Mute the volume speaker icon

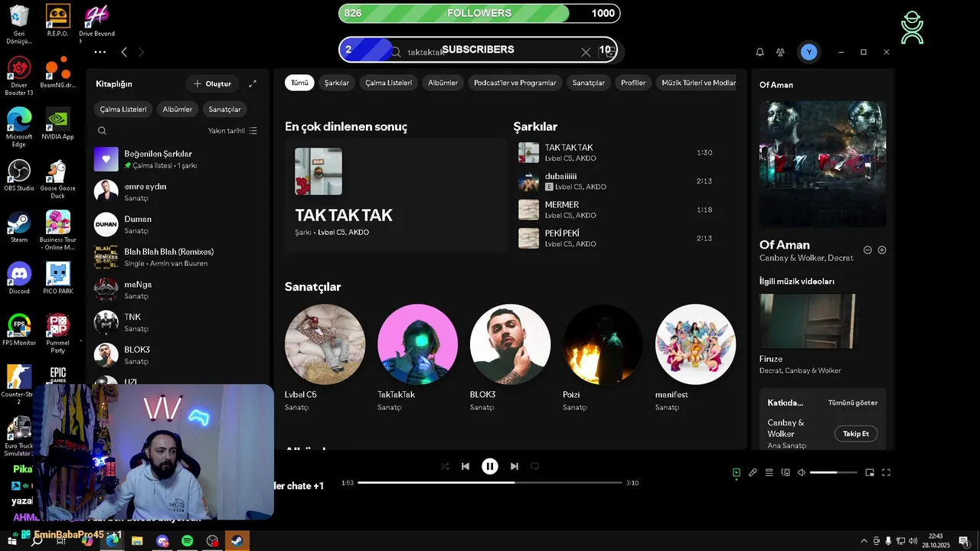click(802, 473)
